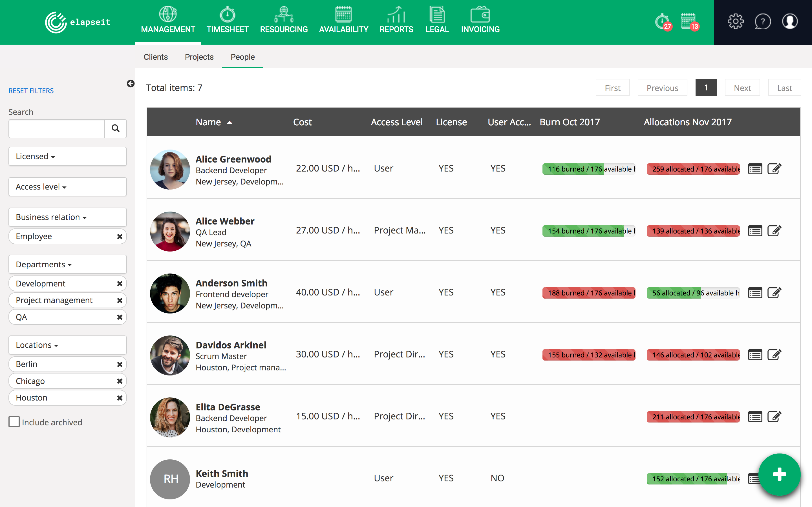Remove the Employee filter tag

tap(120, 236)
